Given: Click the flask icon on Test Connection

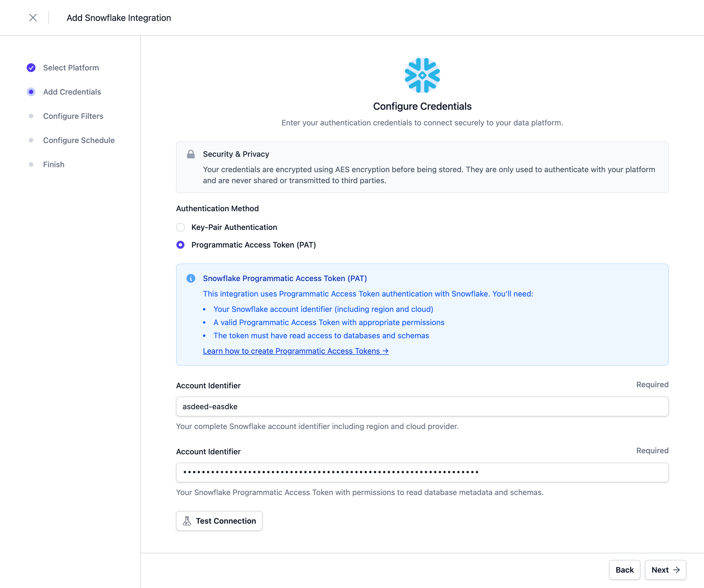Looking at the screenshot, I should tap(187, 521).
